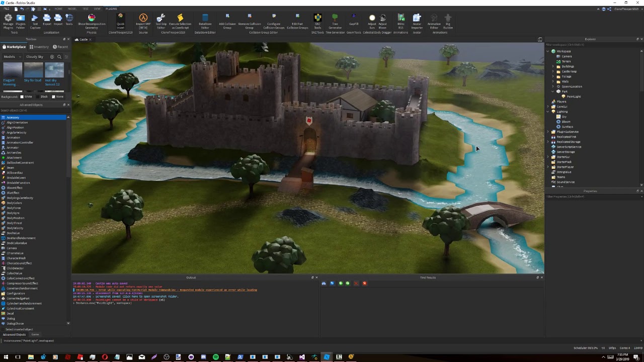Run the Quick Insert plugin
Viewport: 644px width, 362px height.
tap(121, 21)
